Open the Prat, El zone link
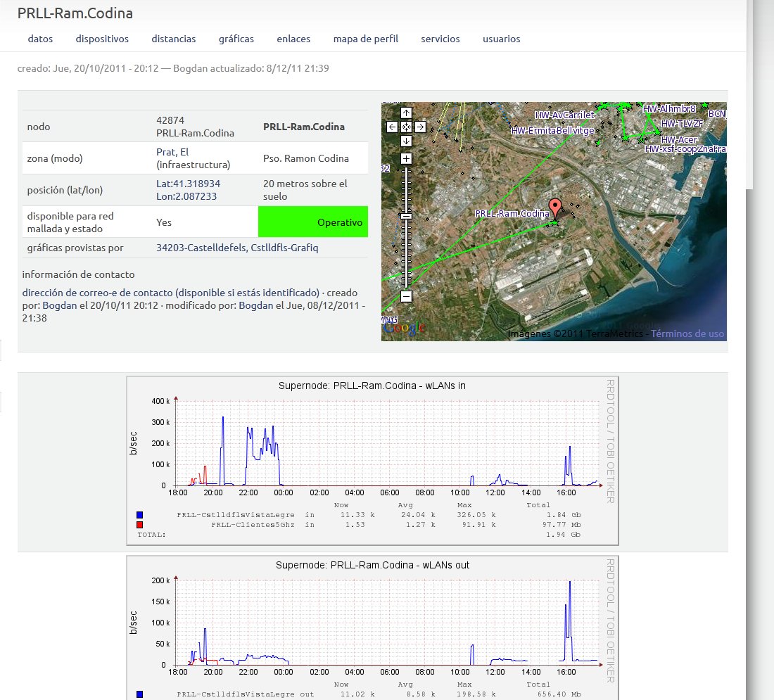Image resolution: width=774 pixels, height=700 pixels. tap(173, 152)
